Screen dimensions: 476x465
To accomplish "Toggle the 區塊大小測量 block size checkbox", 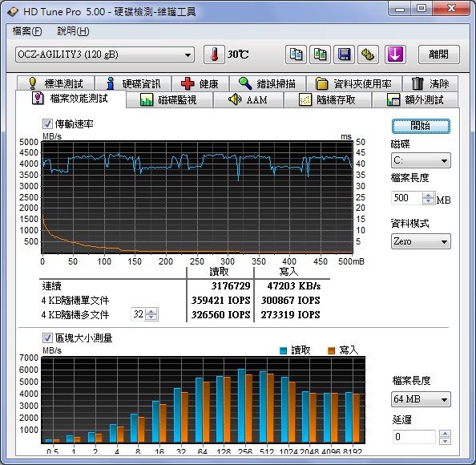I will [x=47, y=338].
